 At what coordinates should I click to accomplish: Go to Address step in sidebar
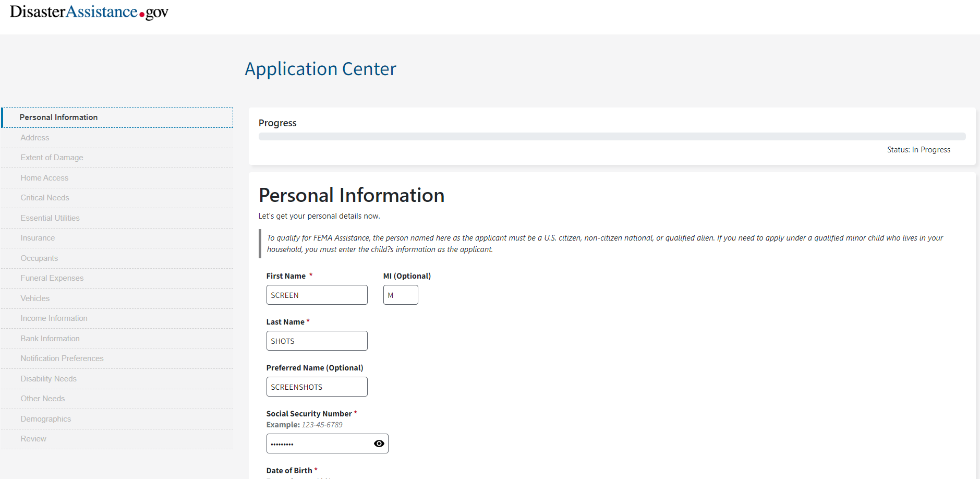pos(35,138)
